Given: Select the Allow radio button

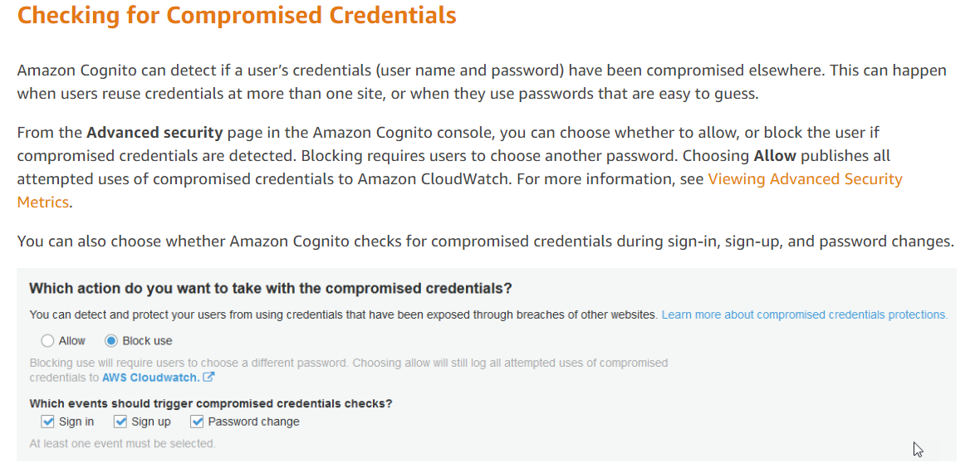Looking at the screenshot, I should click(x=47, y=340).
